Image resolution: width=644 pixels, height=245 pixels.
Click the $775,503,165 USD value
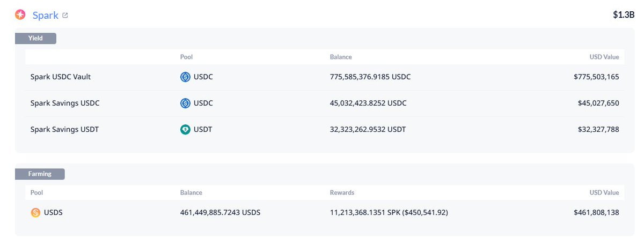coord(596,77)
